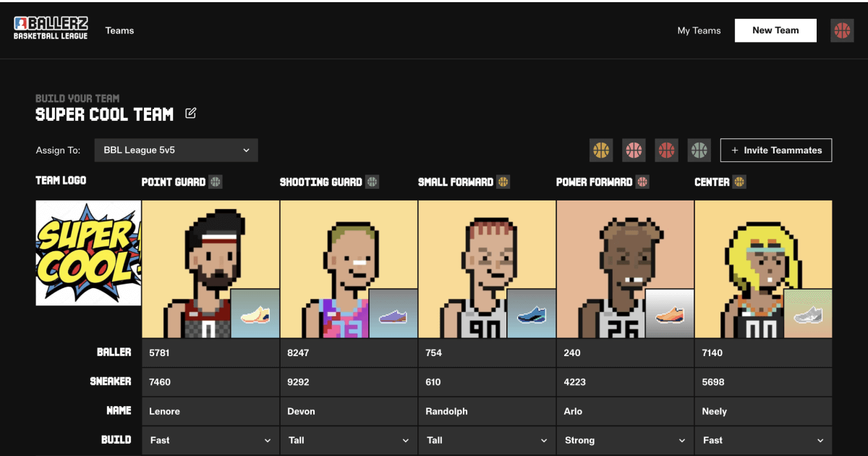Click Center's gray sneaker thumbnail
The height and width of the screenshot is (456, 868).
[807, 313]
